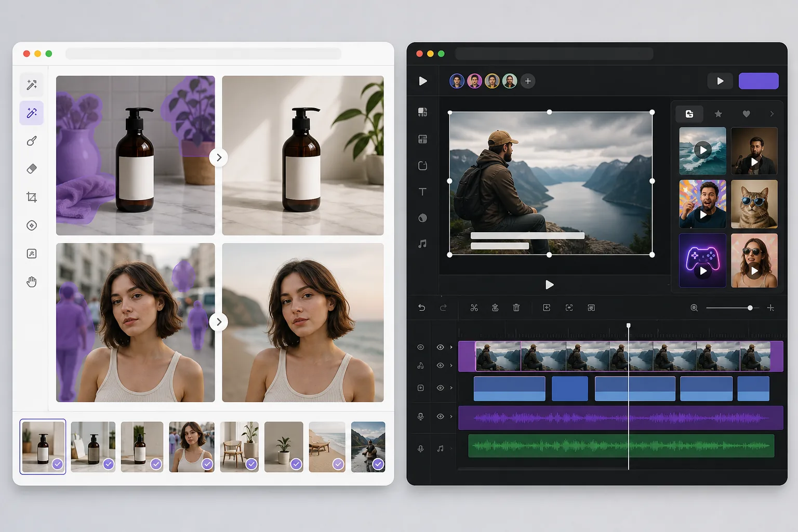Click the split tool right of the scissors

point(495,308)
